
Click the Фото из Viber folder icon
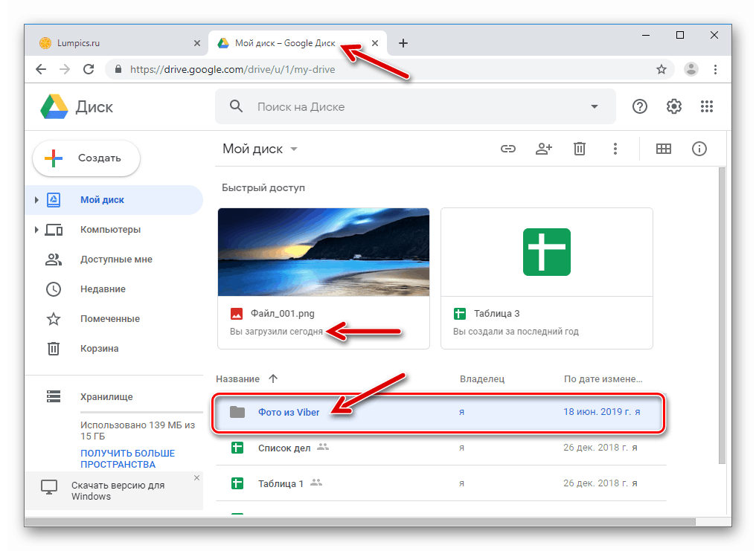pos(237,412)
